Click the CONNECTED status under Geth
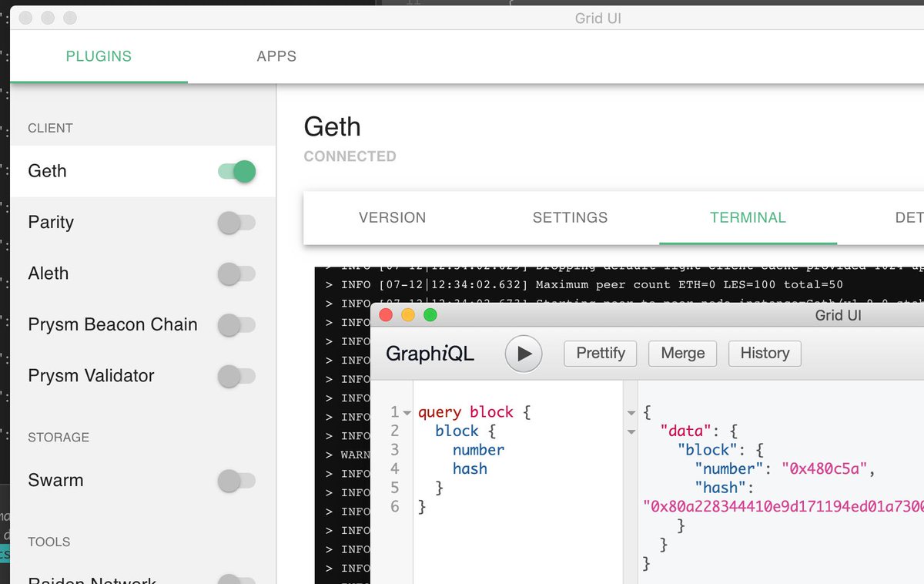This screenshot has height=584, width=924. 350,156
